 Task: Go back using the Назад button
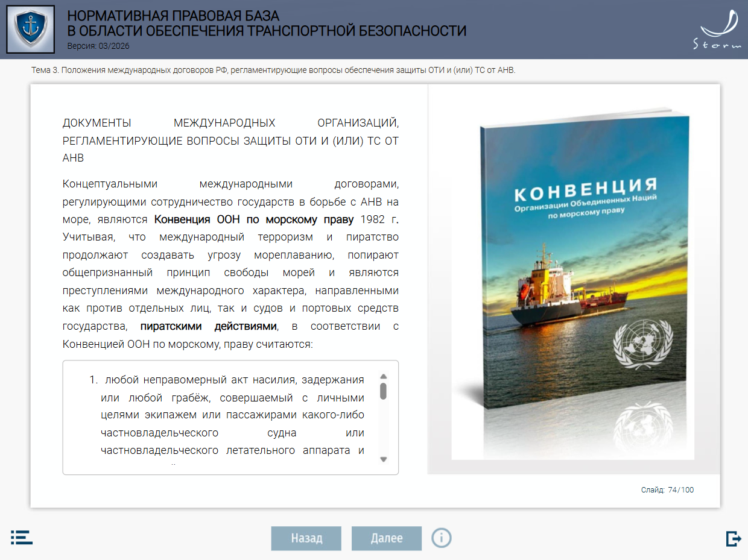[306, 538]
